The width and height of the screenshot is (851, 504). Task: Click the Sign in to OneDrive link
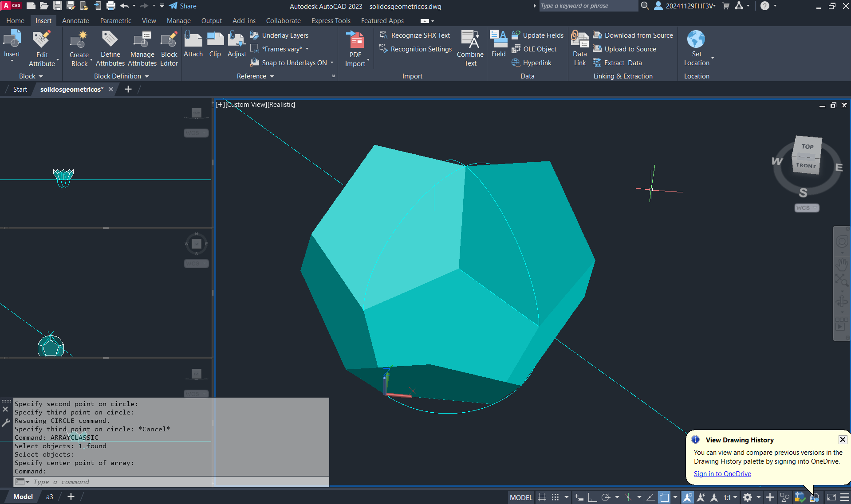point(722,474)
